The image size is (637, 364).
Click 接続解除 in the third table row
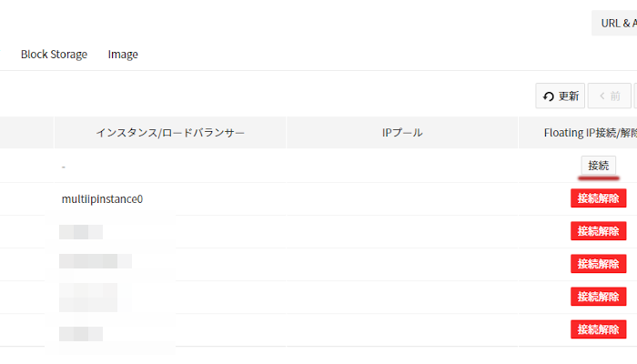(599, 231)
